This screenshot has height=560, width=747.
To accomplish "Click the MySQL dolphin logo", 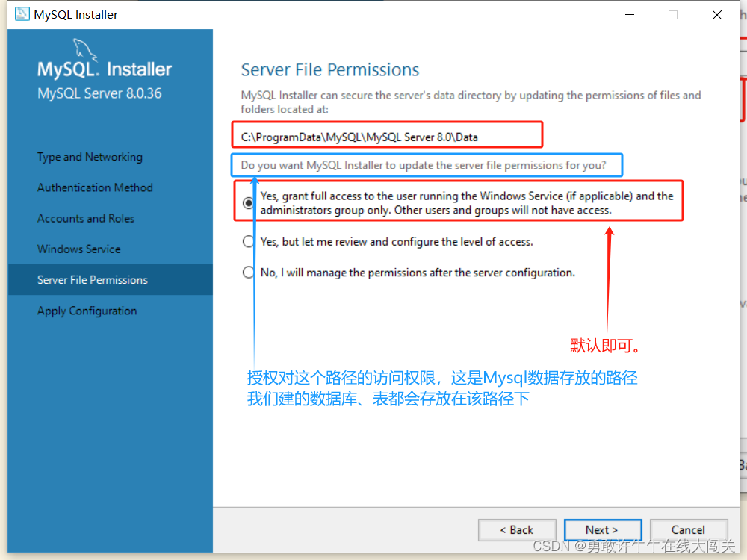I will 84,49.
